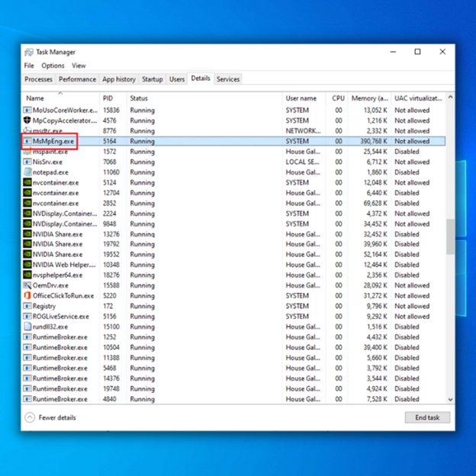Maximize the Task Manager window
Image resolution: width=476 pixels, height=476 pixels.
(418, 52)
